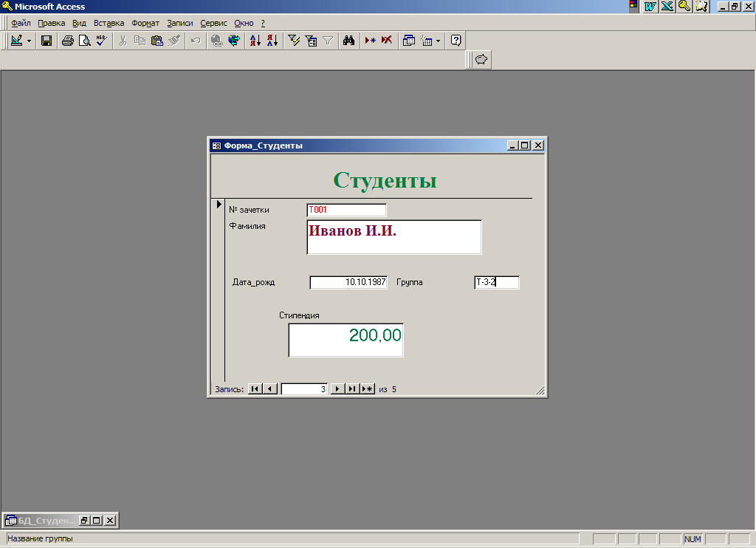756x548 pixels.
Task: Jump to last record button
Action: (x=352, y=388)
